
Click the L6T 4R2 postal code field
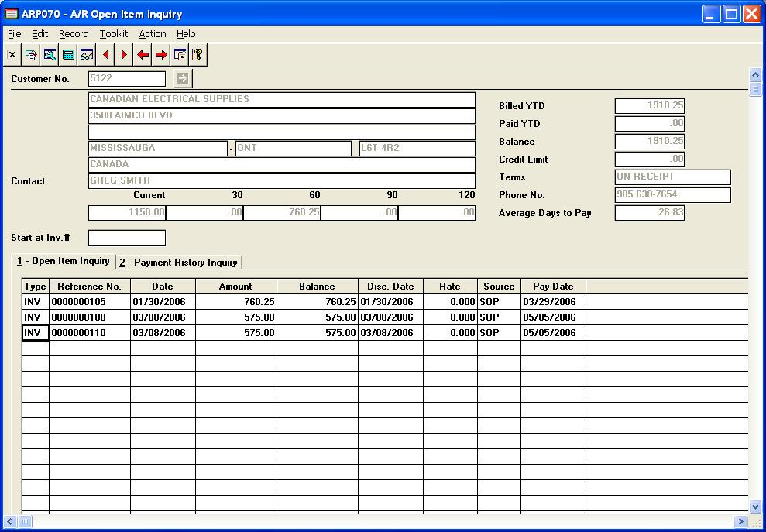(417, 149)
